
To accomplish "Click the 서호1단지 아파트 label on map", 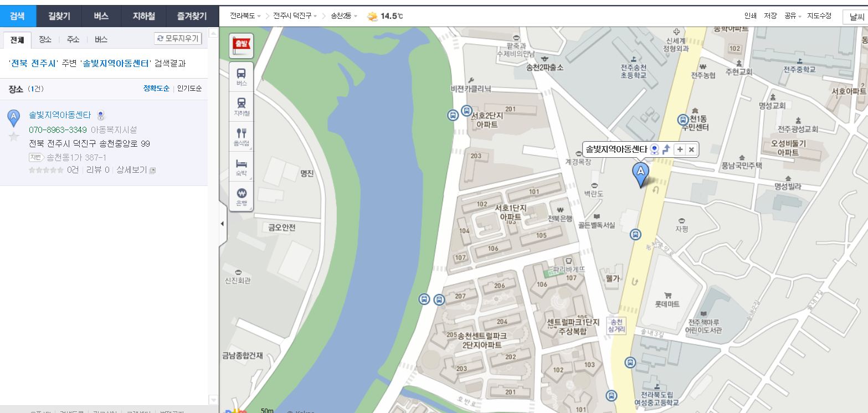I will [510, 213].
